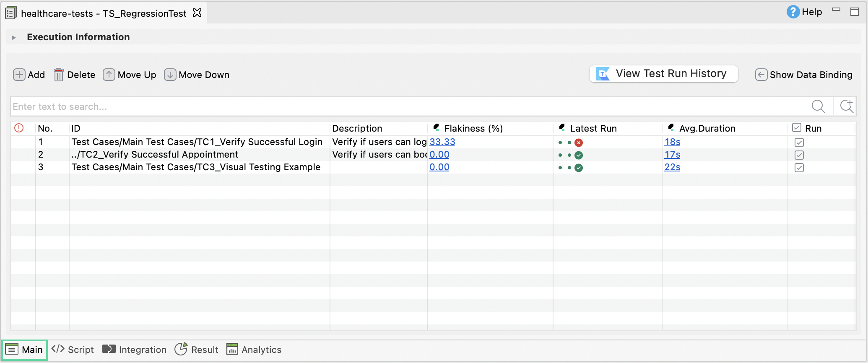Open the 22s average duration link
This screenshot has height=363, width=868.
(x=672, y=167)
